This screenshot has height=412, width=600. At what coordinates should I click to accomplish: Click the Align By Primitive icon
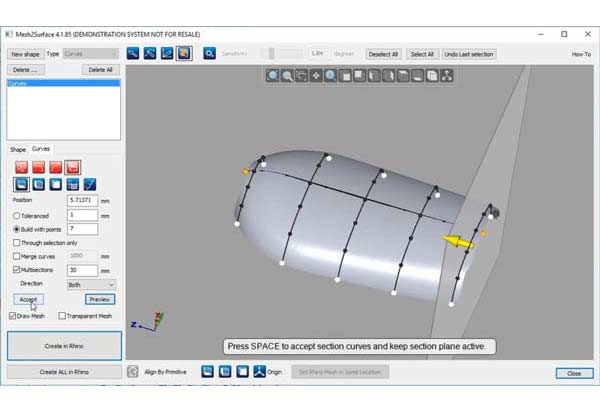(133, 372)
